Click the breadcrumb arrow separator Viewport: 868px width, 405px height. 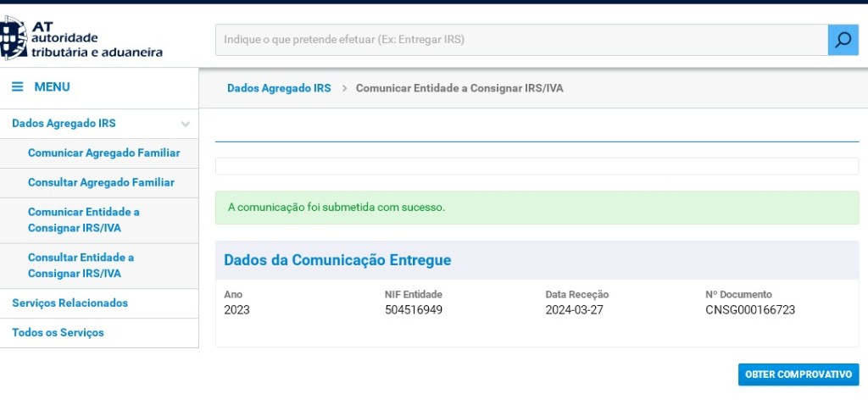point(345,88)
